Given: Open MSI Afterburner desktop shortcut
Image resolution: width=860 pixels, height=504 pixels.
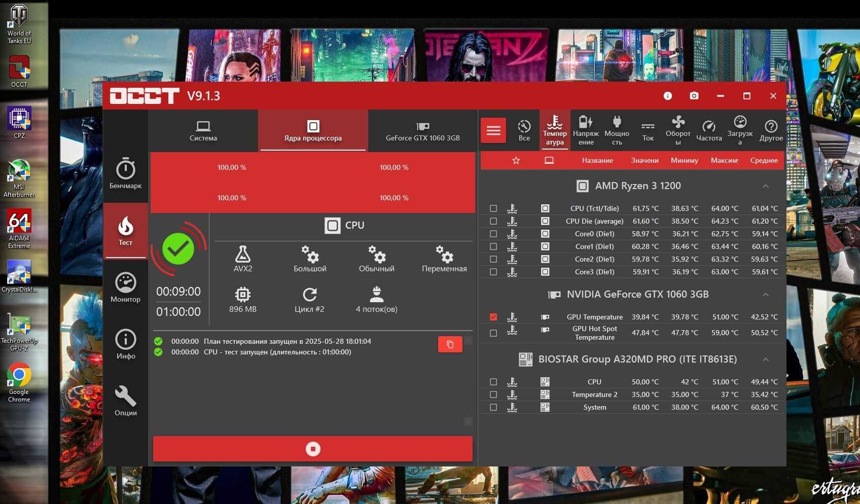Looking at the screenshot, I should coord(19,178).
